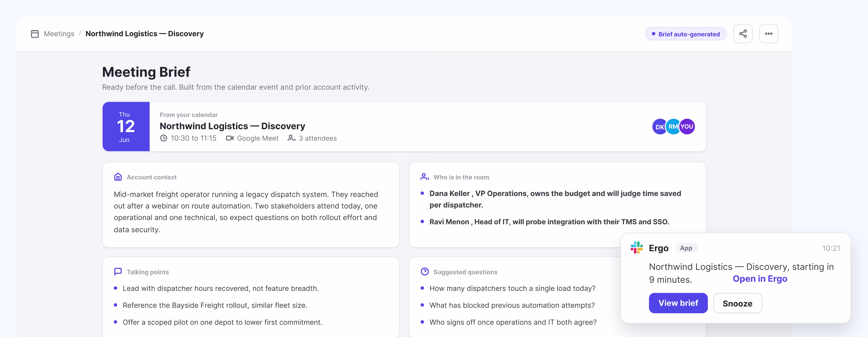The image size is (868, 337).
Task: Click the people icon in Who is in the room
Action: [x=425, y=177]
